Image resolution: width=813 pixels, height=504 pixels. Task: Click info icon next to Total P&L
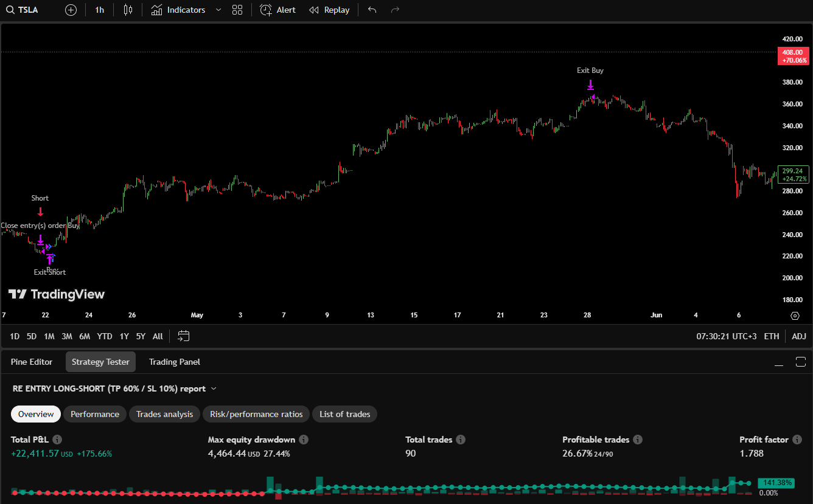[x=57, y=440]
